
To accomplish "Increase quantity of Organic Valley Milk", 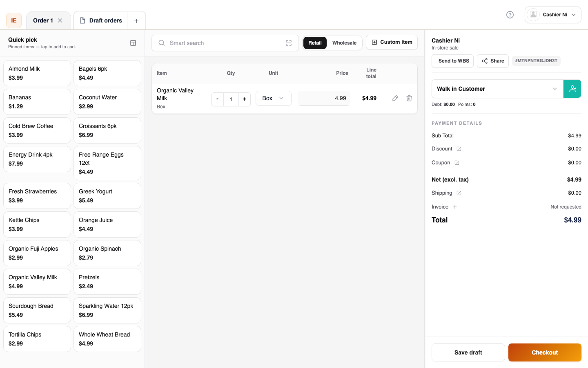I will click(245, 99).
